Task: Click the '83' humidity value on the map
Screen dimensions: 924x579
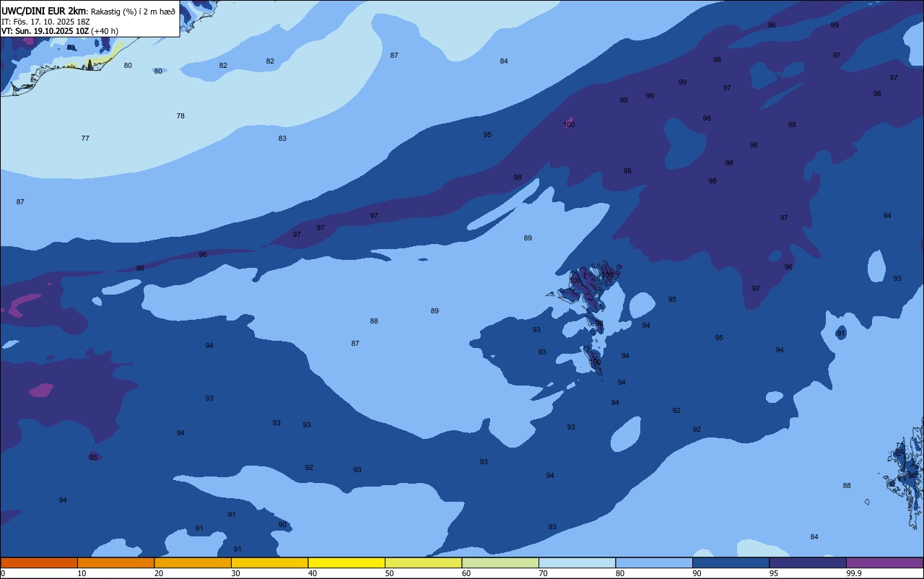Action: 282,139
